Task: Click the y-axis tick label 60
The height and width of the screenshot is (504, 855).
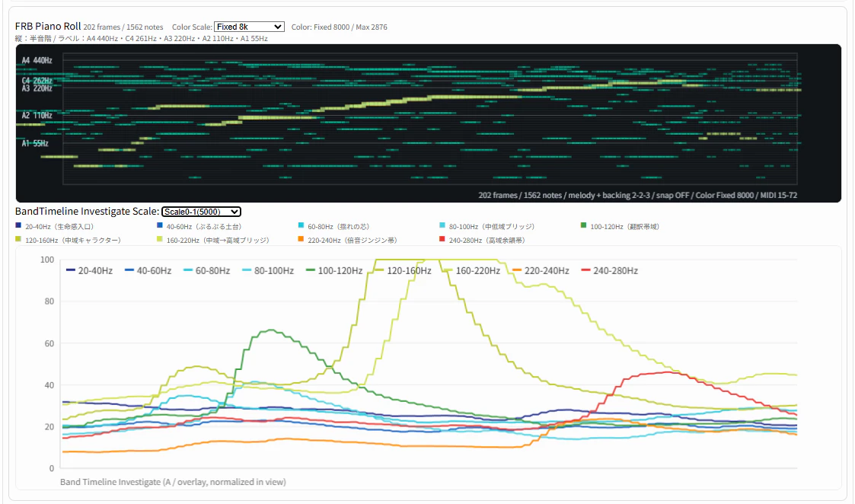Action: (x=49, y=343)
